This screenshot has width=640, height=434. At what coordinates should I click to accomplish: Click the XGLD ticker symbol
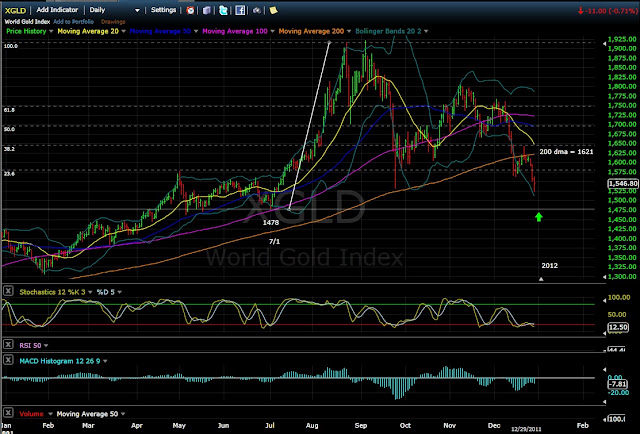[16, 10]
